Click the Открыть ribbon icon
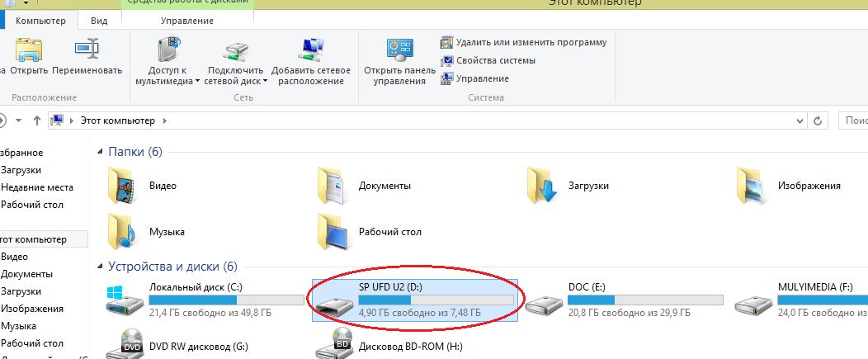This screenshot has width=868, height=359. (29, 50)
